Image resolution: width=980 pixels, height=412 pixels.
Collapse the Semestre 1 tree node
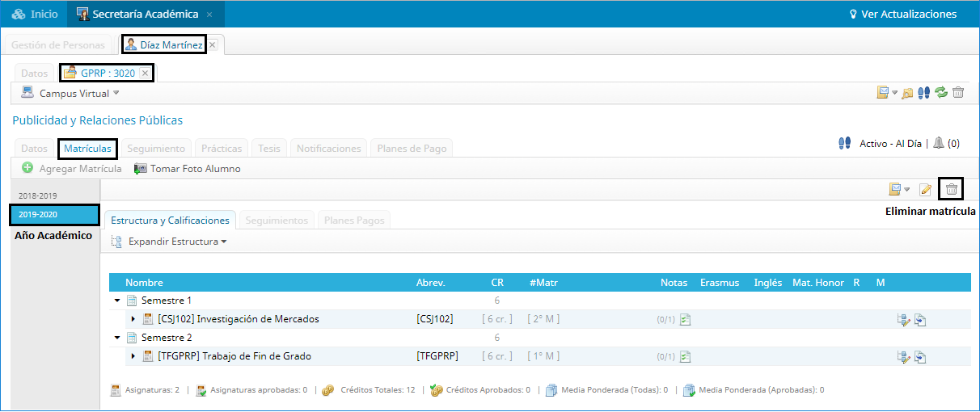[117, 301]
